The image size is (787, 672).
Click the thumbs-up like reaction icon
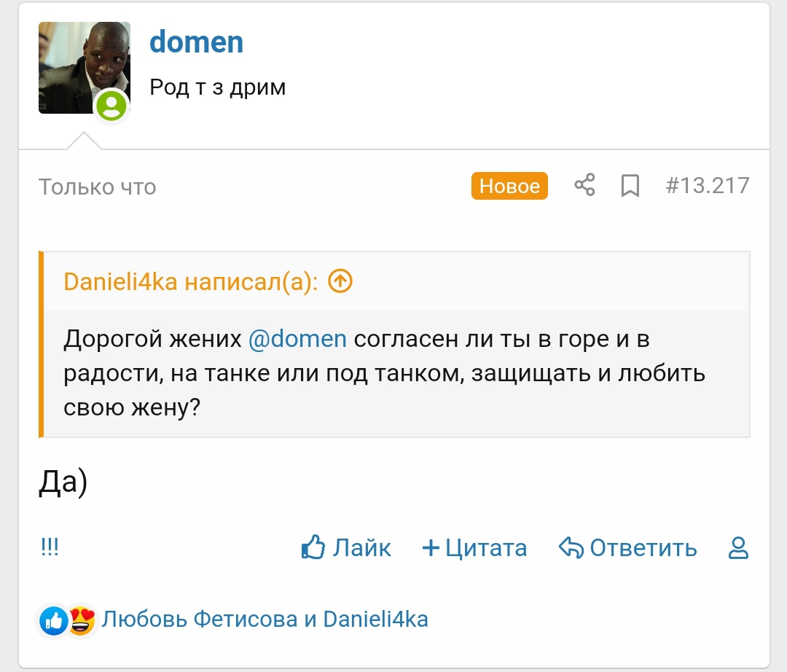pos(54,621)
